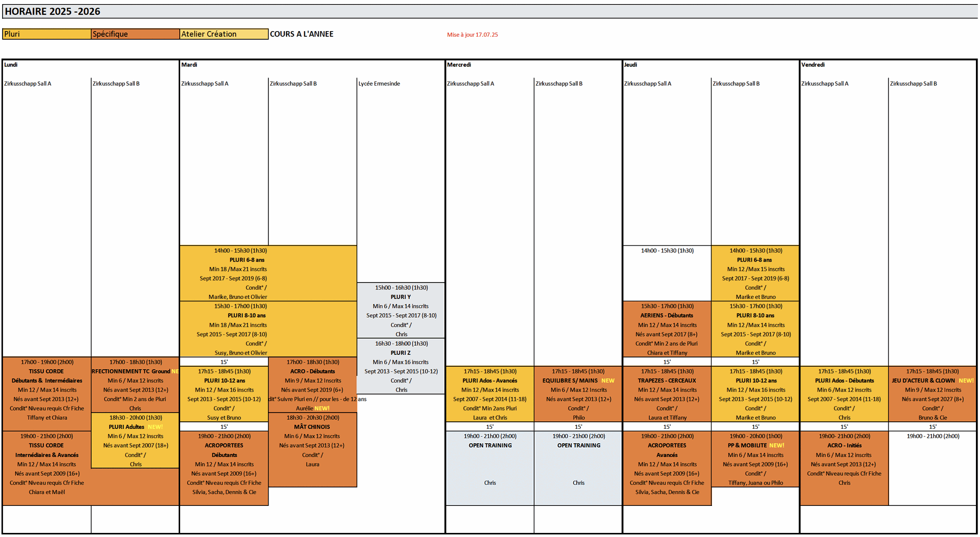
Task: Click Zirkusschapp Sall A under Mardi
Action: pos(205,84)
